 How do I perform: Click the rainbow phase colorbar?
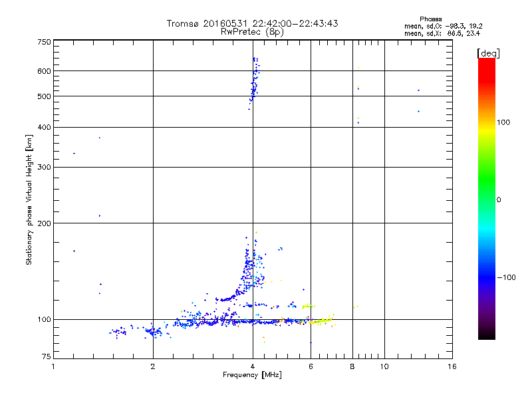(x=487, y=198)
